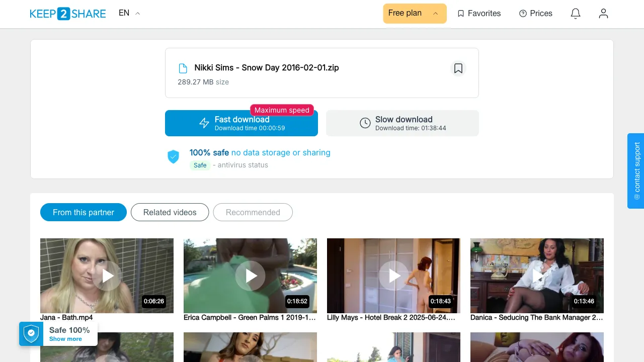Expand the EN language dropdown
Image resolution: width=644 pixels, height=362 pixels.
[x=129, y=13]
